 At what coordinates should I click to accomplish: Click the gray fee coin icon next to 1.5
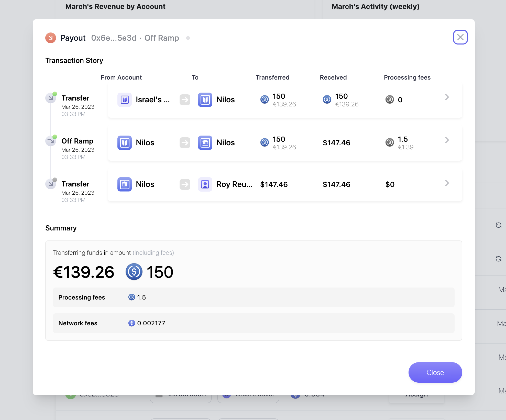coord(390,142)
